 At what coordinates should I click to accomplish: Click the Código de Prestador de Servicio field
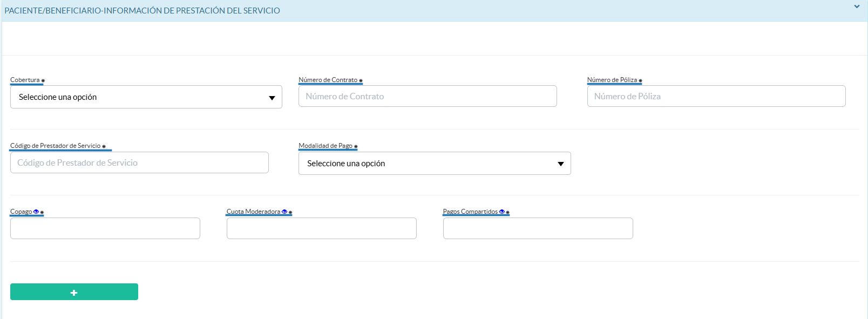[x=139, y=163]
